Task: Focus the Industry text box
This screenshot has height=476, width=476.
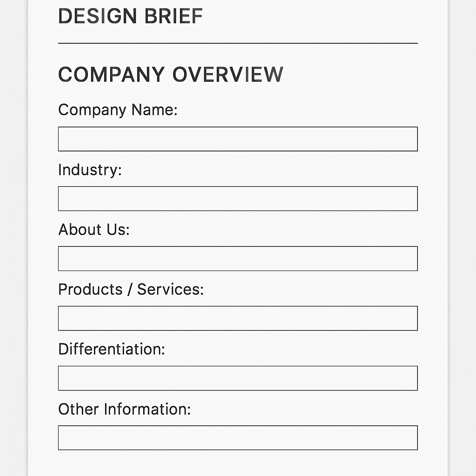Action: tap(238, 198)
